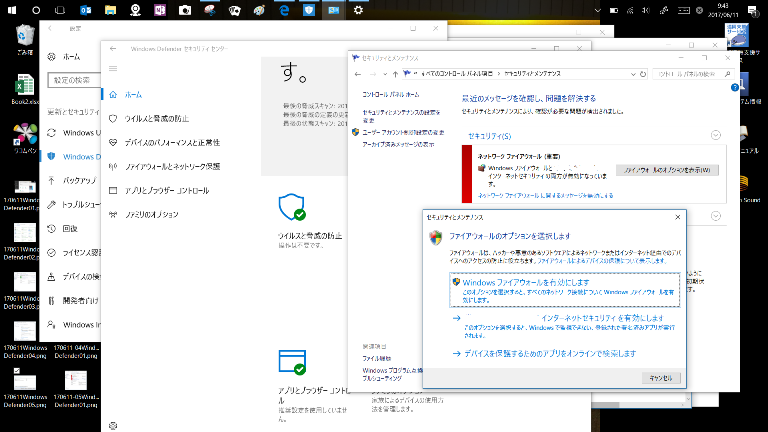Expand the maintenance section chevron below security
Viewport: 768px width, 432px height.
pyautogui.click(x=716, y=216)
